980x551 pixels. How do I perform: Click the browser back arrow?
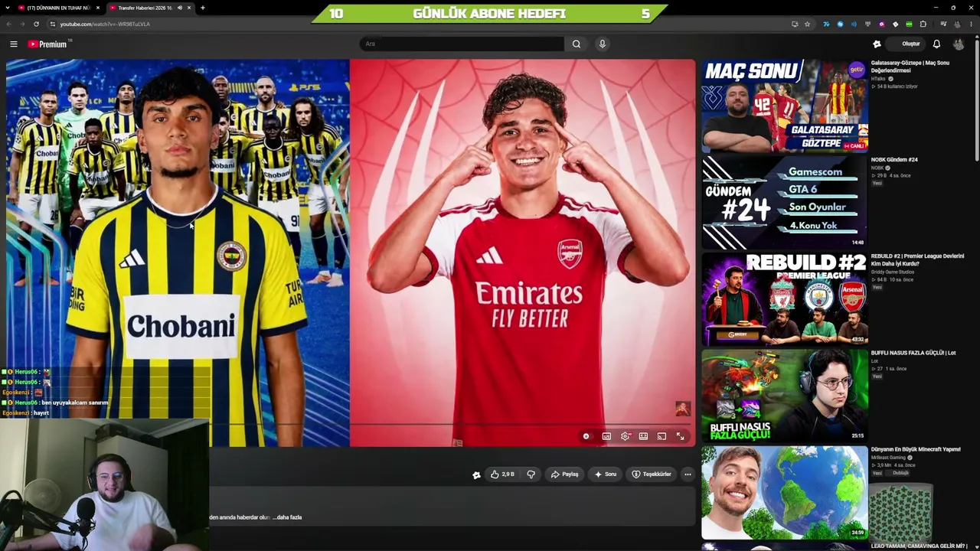[x=8, y=24]
